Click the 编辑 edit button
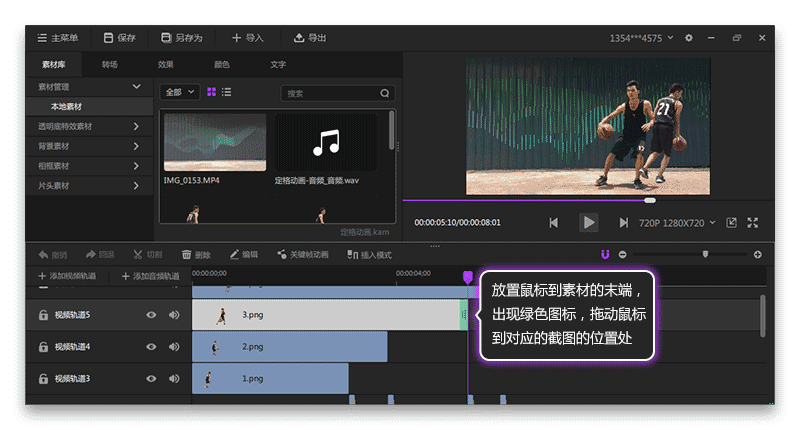The height and width of the screenshot is (430, 800). pos(244,255)
